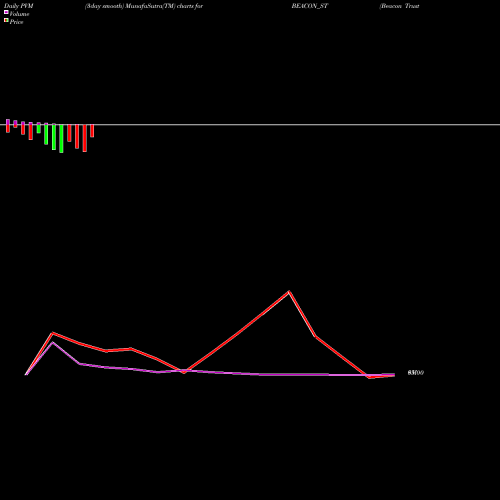Click the '(Beacon Trust' company name text

click(399, 6)
